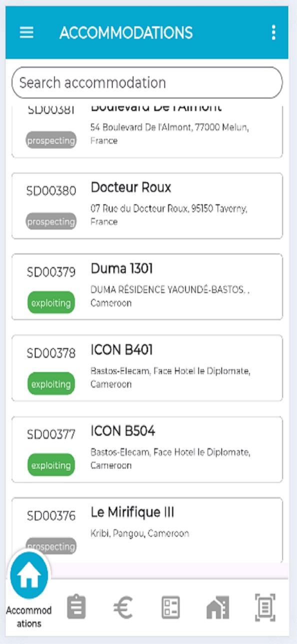Click the Search accommodation field

click(x=147, y=82)
